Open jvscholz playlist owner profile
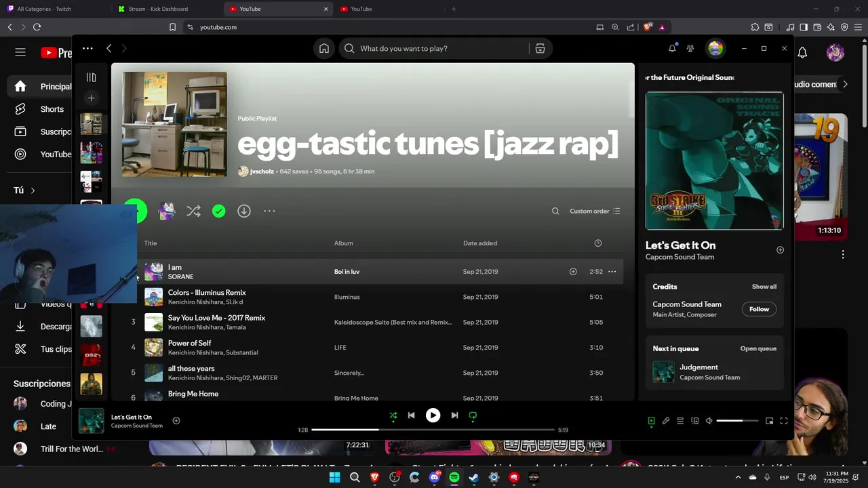Image resolution: width=868 pixels, height=488 pixels. point(262,171)
